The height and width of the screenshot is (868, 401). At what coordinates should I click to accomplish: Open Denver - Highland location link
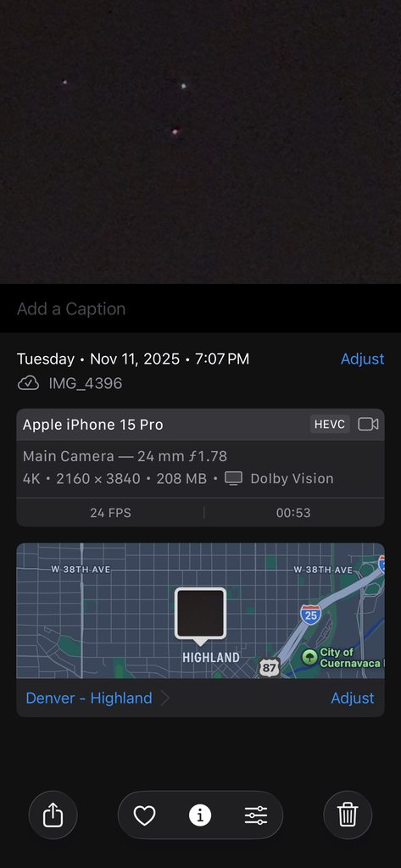(89, 698)
